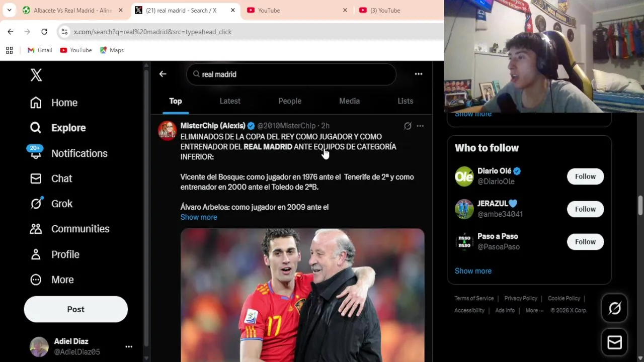Open the YouTube tab without counter
The image size is (644, 362).
pos(298,10)
